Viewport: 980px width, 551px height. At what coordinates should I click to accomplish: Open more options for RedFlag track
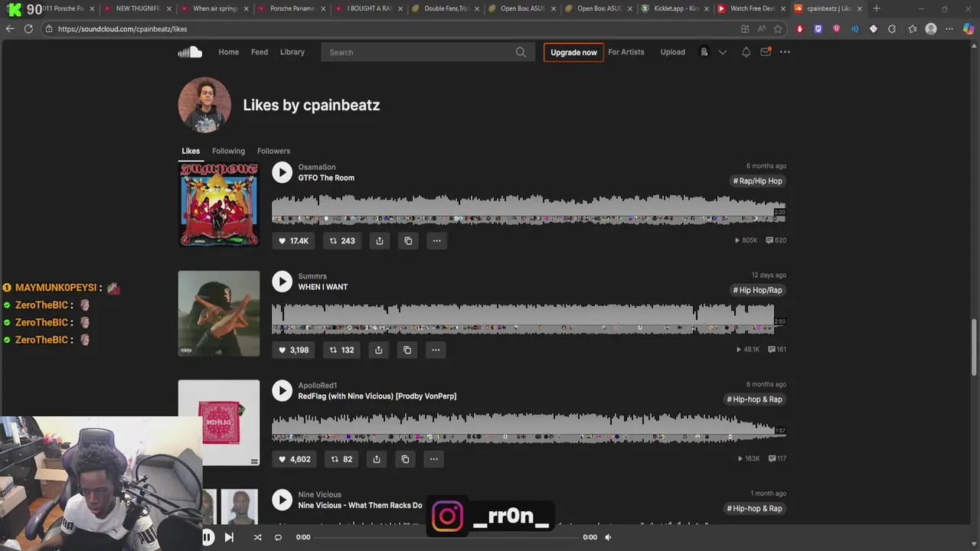(x=433, y=459)
